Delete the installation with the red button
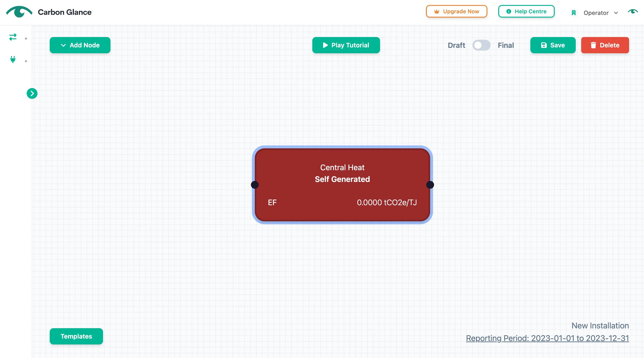Screen dimensions: 644x358 (605, 45)
